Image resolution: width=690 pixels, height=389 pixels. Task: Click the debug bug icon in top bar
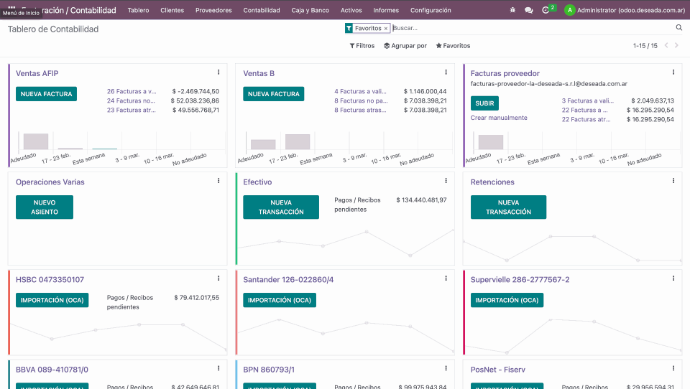pyautogui.click(x=512, y=10)
